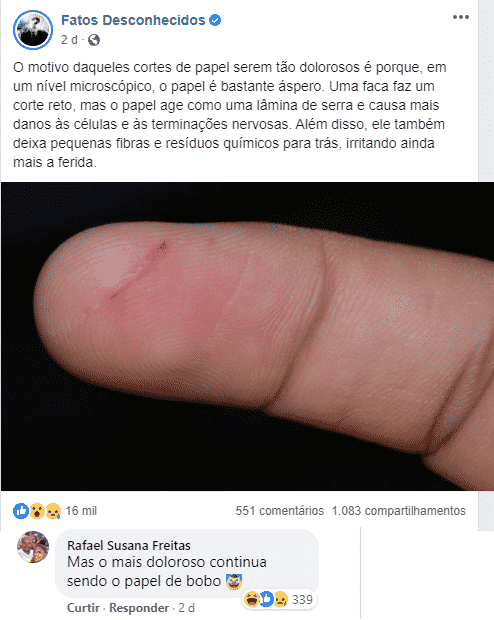Click the sad reaction emoji icon
Viewport: 494px width, 620px height.
pos(53,511)
